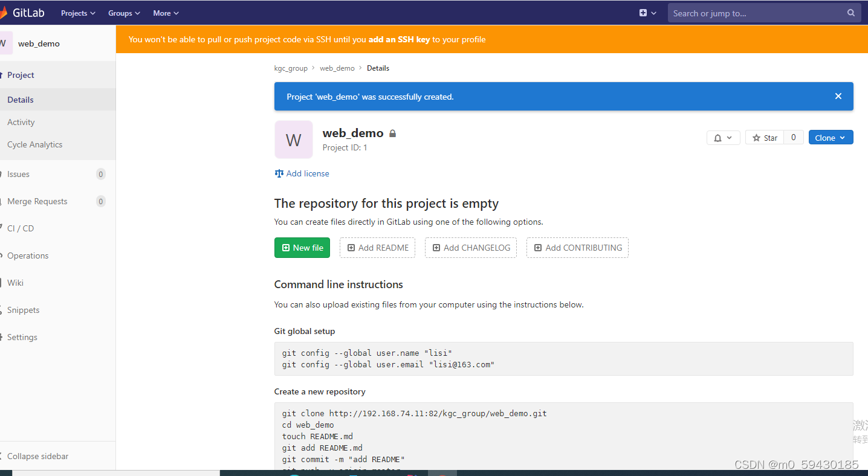Click the touch README.md line
This screenshot has height=476, width=868.
point(317,436)
